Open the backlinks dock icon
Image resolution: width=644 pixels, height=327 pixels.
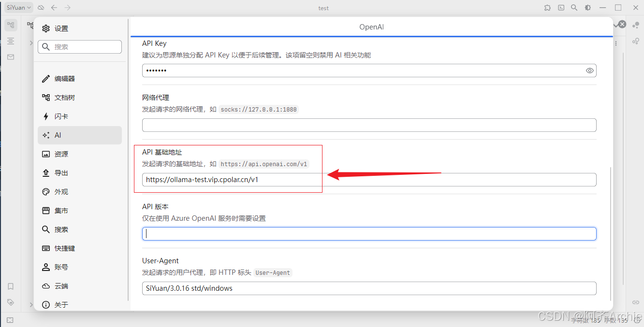636,302
